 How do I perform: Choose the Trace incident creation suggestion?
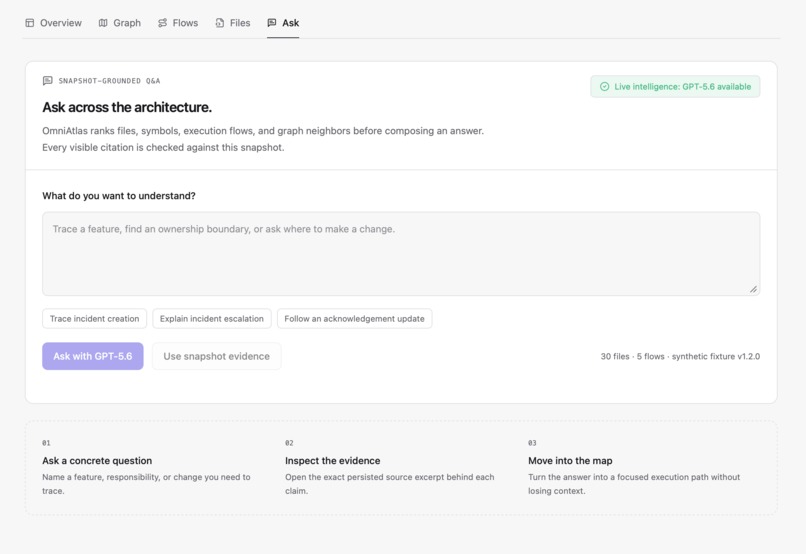95,319
